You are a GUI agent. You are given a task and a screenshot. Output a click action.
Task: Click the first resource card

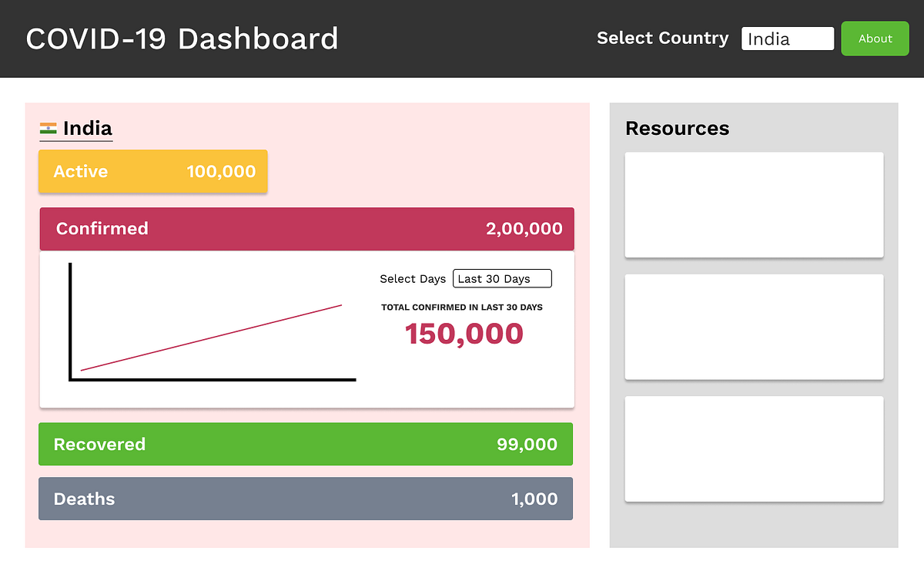pos(754,204)
